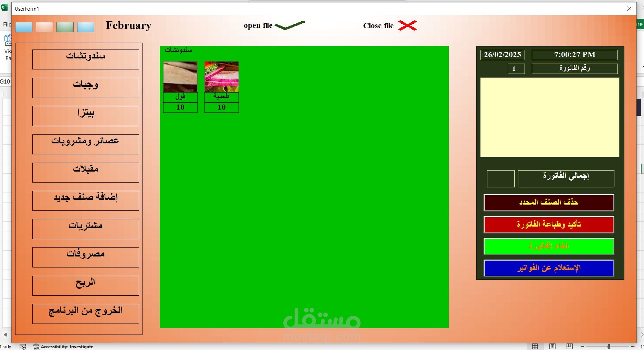Open the بيتزا category
Screen dimensions: 644x350
tap(86, 116)
